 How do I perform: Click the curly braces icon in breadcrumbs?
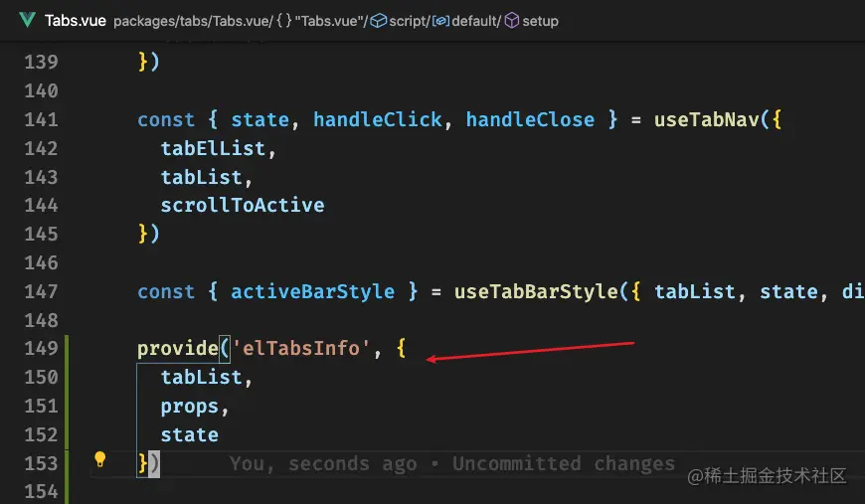tap(281, 21)
